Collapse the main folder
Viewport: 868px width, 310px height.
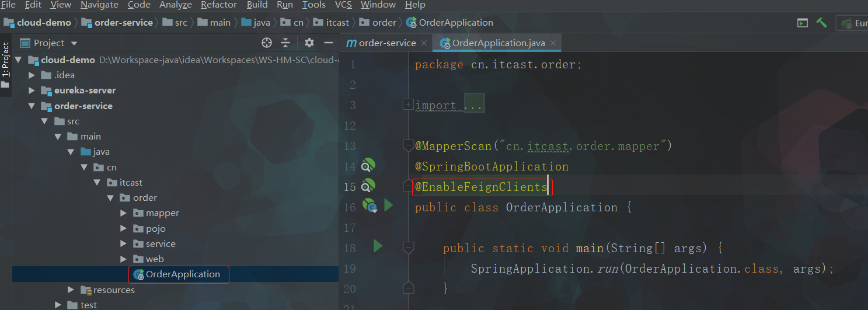pos(58,136)
